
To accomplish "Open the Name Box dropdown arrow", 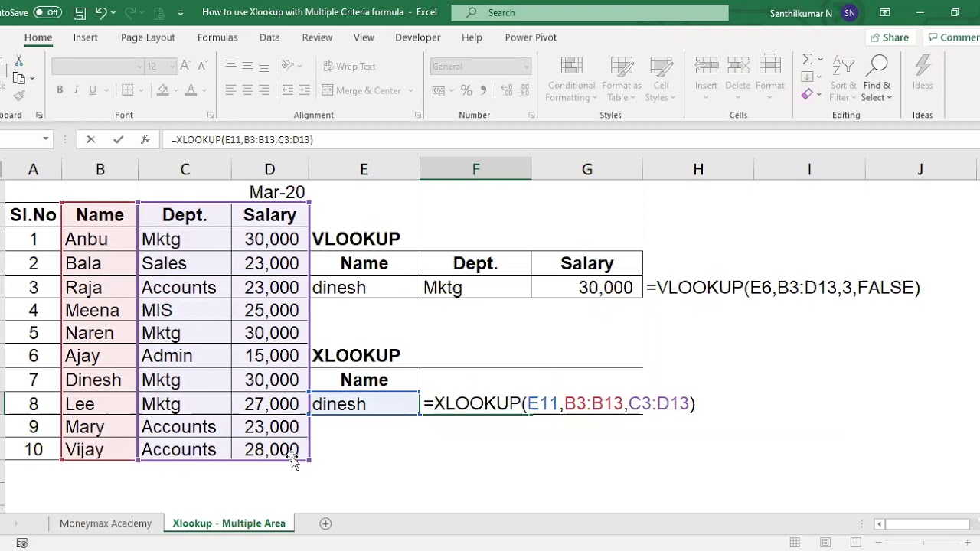I will (x=46, y=139).
